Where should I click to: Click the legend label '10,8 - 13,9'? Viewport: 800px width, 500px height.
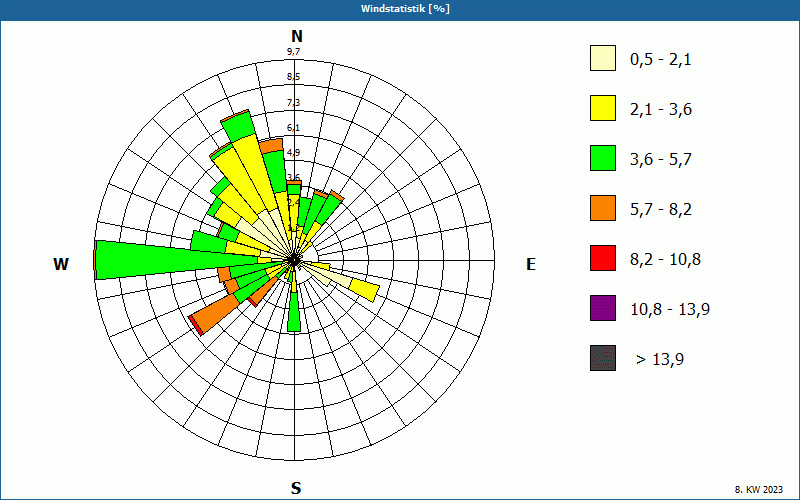click(670, 310)
